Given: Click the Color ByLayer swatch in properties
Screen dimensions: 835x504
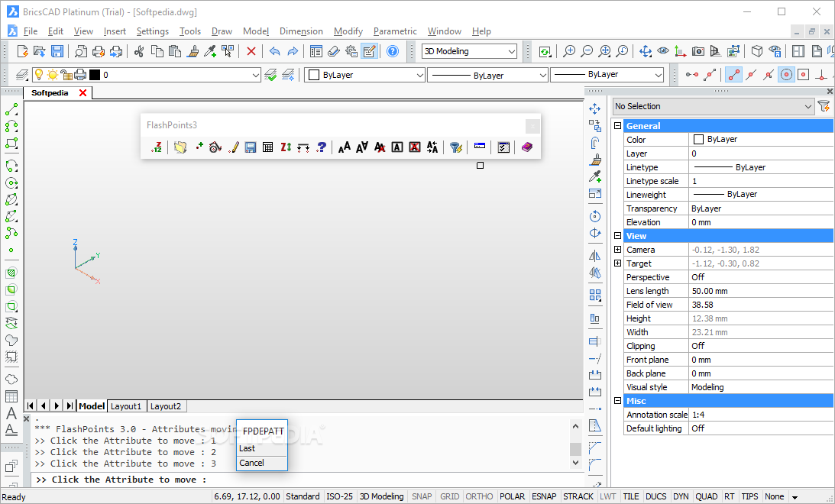Looking at the screenshot, I should [x=699, y=140].
